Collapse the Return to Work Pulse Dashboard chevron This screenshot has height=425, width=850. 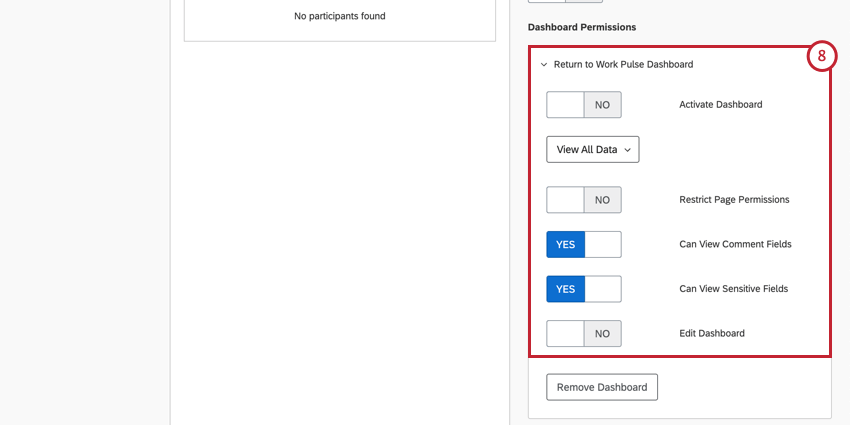(544, 65)
